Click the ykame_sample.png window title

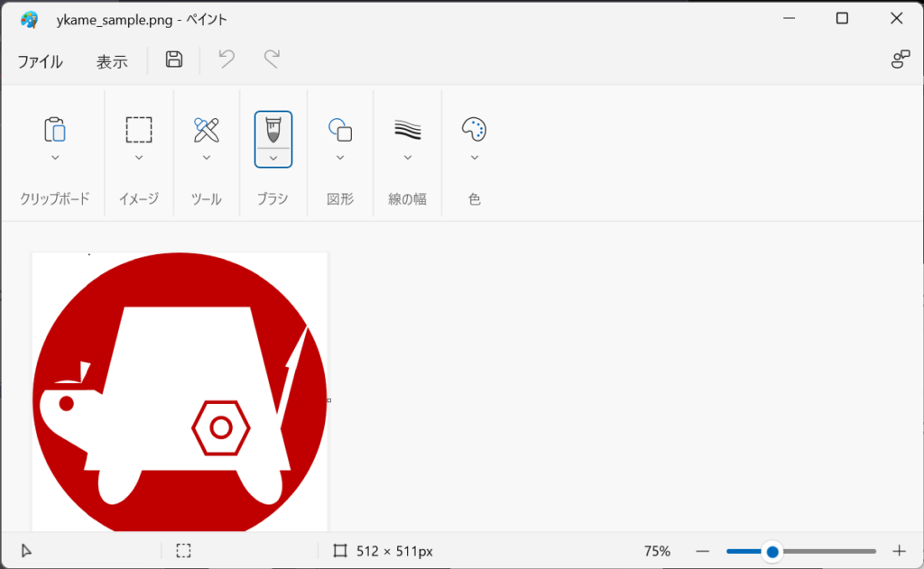point(142,20)
